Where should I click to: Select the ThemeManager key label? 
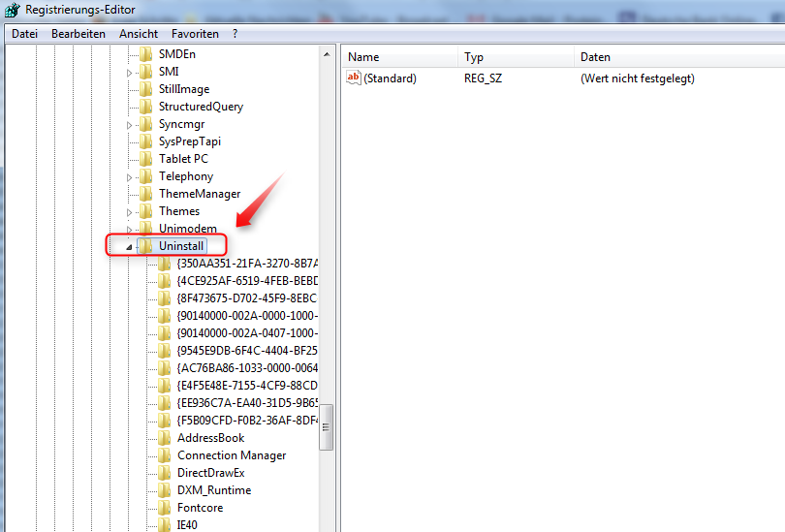(200, 194)
